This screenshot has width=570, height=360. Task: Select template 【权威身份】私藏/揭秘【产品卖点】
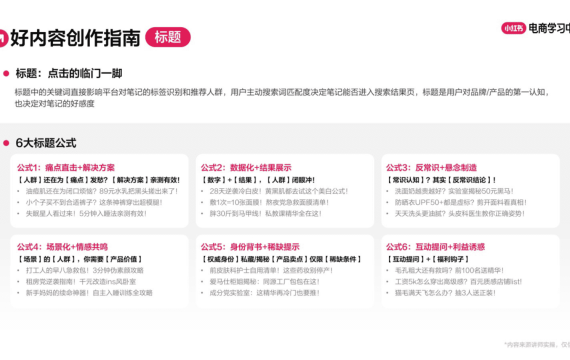tap(281, 259)
